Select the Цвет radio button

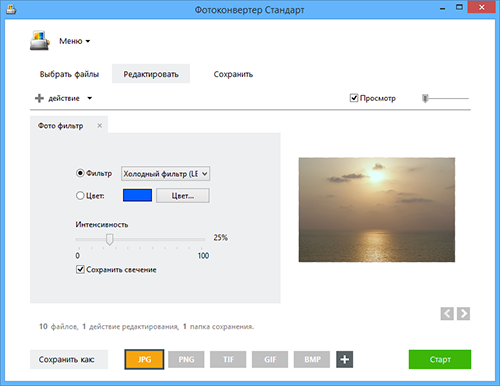pyautogui.click(x=80, y=196)
